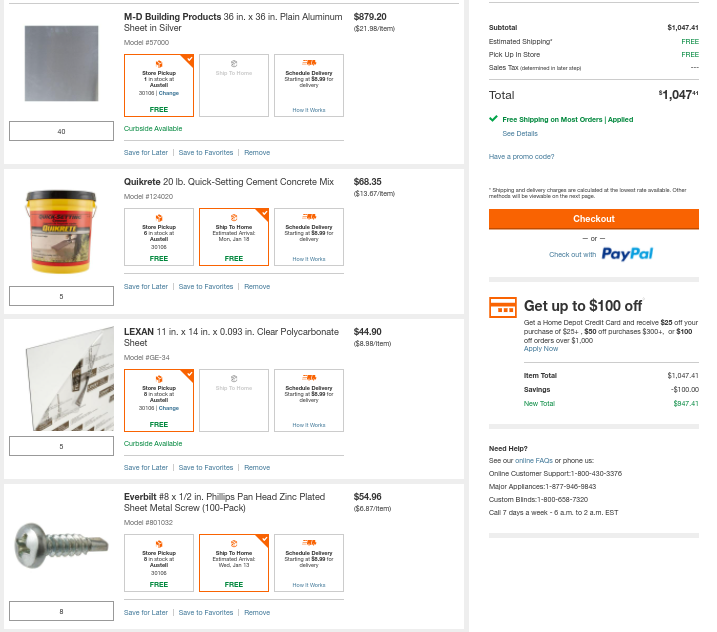Open 'See Details' under free shipping
The width and height of the screenshot is (717, 632).
click(520, 133)
